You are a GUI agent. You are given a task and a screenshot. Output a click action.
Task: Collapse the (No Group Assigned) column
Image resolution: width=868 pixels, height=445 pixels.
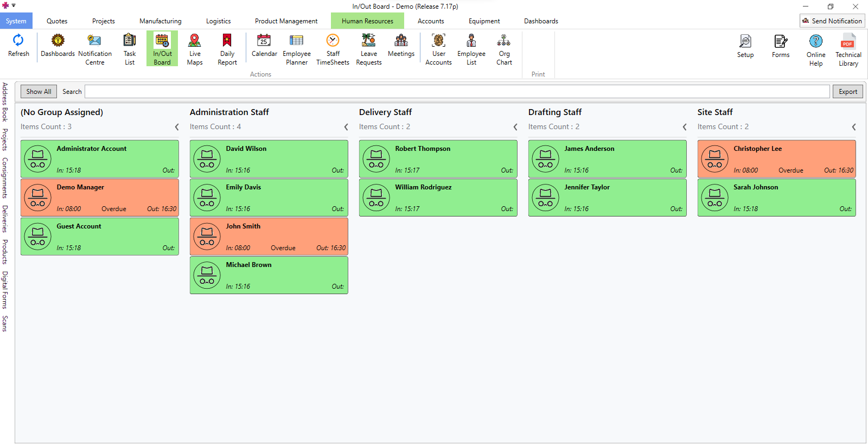click(x=177, y=127)
